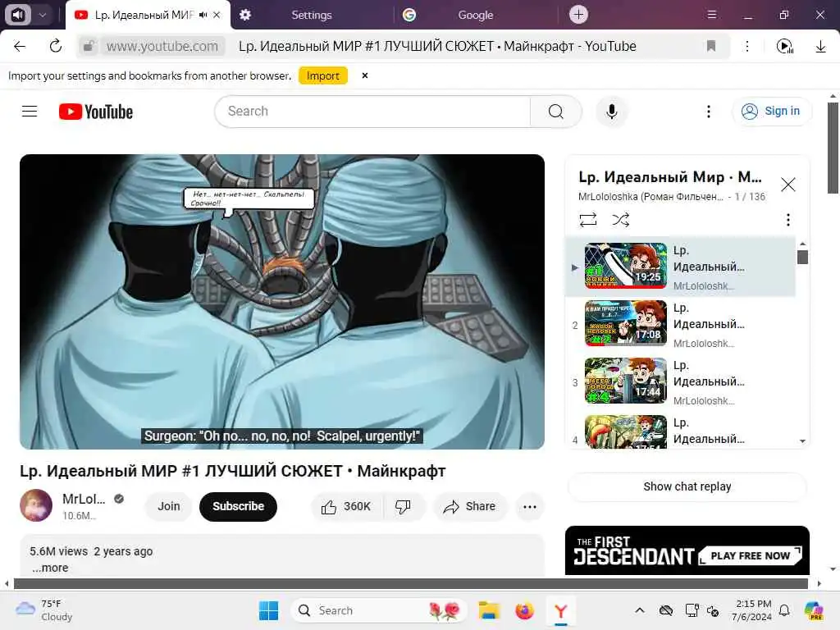
Task: Open a new tab with plus button
Action: (578, 15)
